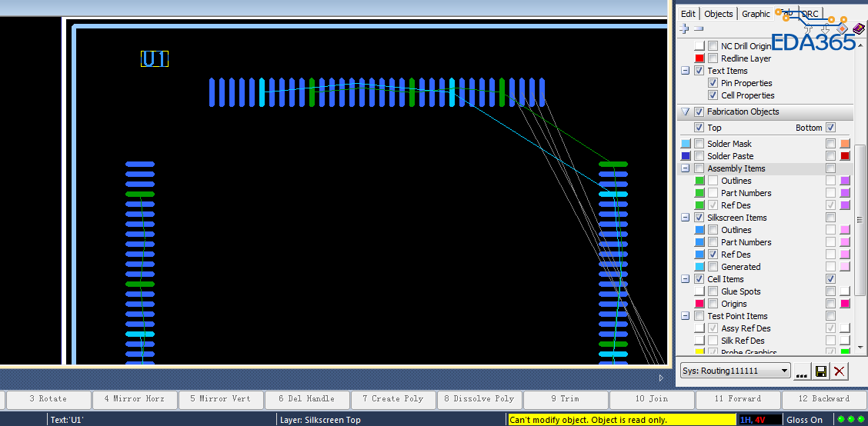Uncheck Cell Properties
The width and height of the screenshot is (868, 426).
point(713,95)
